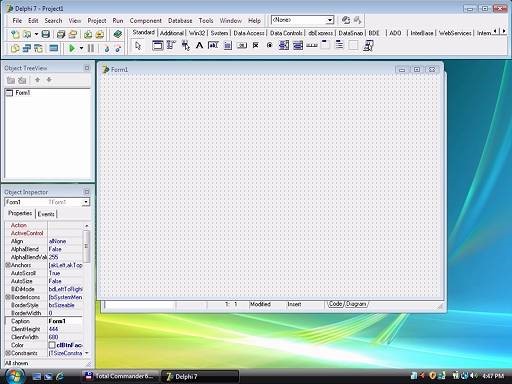Click the Object Inspector scrollbar thumb
Screen dimensions: 512x384
tap(86, 246)
